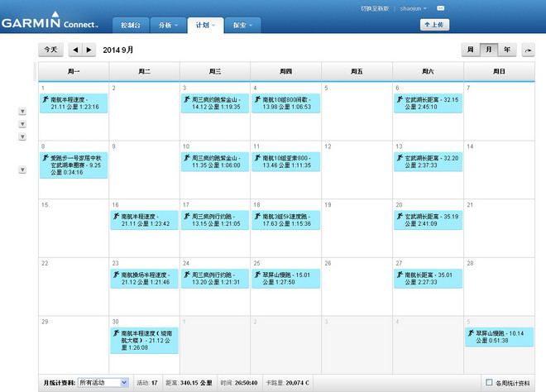Open the 翠屏山慢跑 10.14 公里 activity

500,337
